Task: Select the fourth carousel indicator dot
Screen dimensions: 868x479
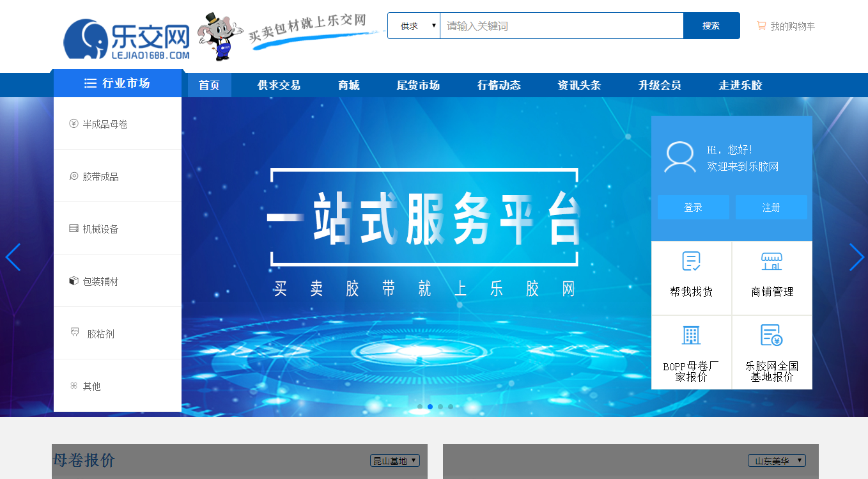Action: pos(451,407)
